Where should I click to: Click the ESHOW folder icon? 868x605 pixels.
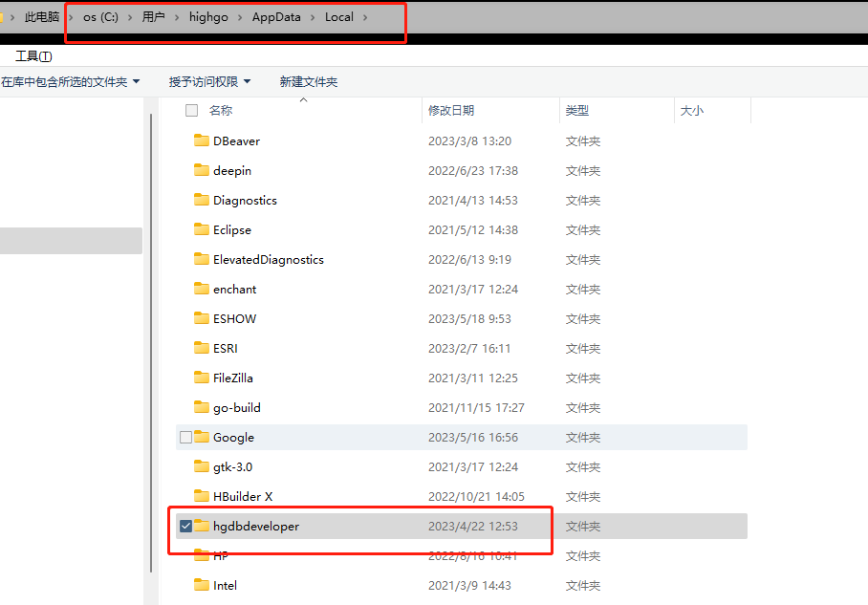click(202, 318)
